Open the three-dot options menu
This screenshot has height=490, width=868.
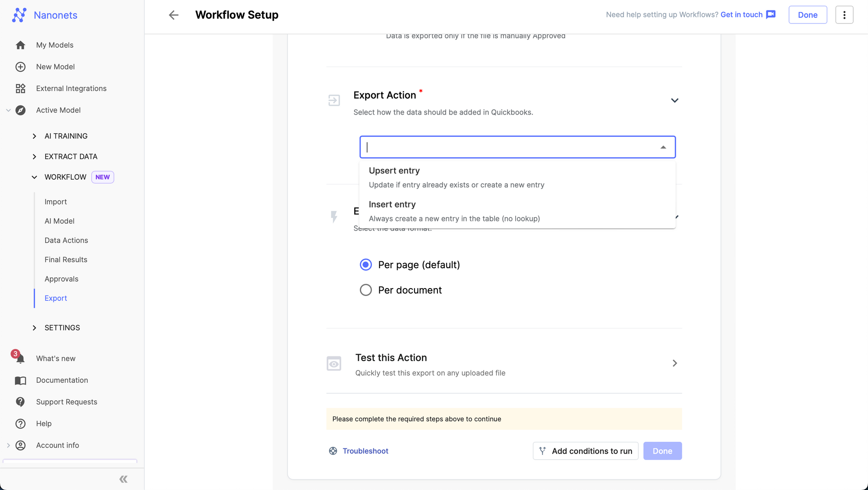[x=844, y=15]
